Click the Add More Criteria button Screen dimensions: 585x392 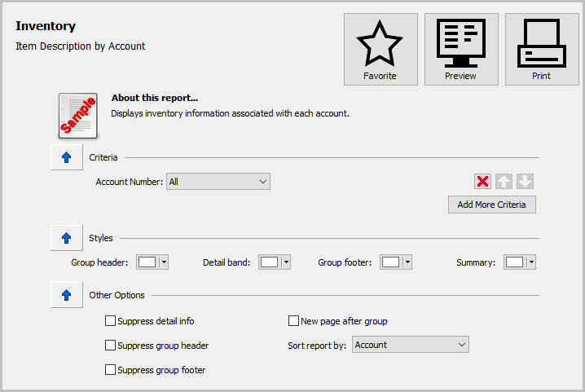tap(492, 205)
